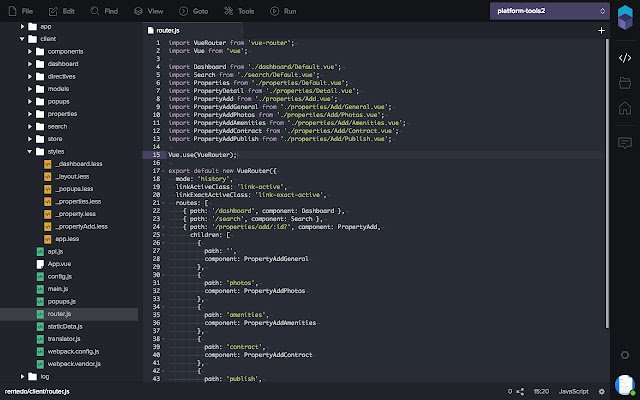Expand the directives folder
This screenshot has height=400, width=640.
pos(30,76)
